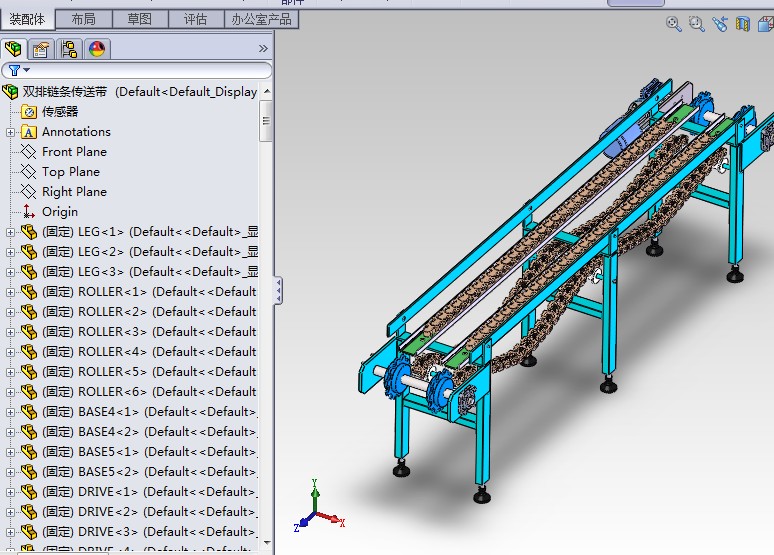Screen dimensions: 774x555
Task: Click the DRIVE<3> component icon
Action: [x=29, y=532]
